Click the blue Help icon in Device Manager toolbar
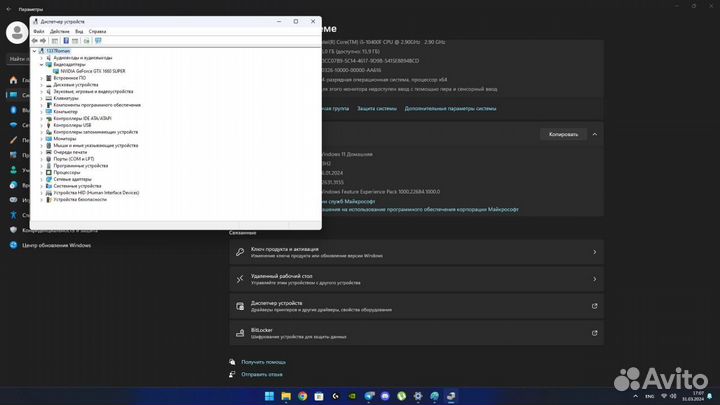The image size is (720, 405). tap(66, 41)
